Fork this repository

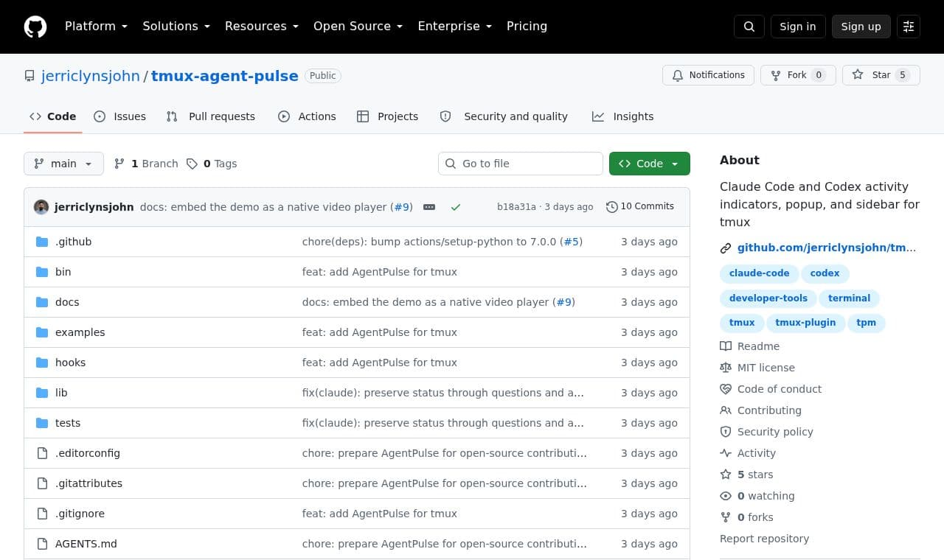(x=798, y=75)
